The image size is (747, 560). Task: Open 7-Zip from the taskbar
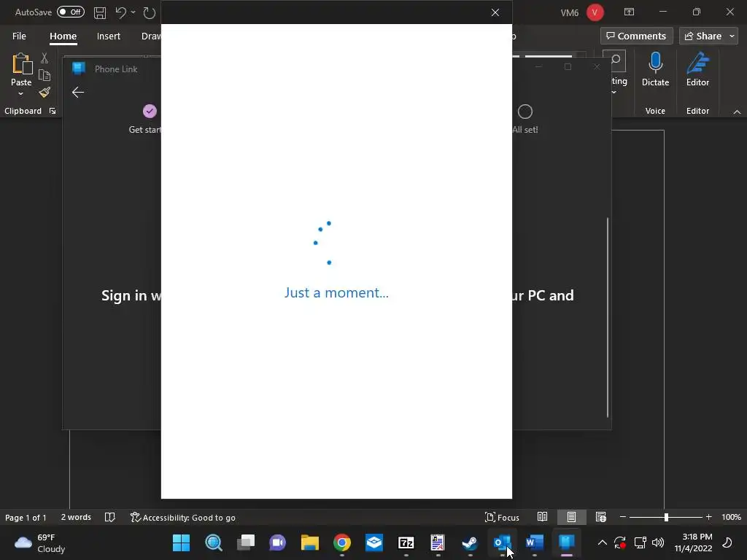(406, 542)
